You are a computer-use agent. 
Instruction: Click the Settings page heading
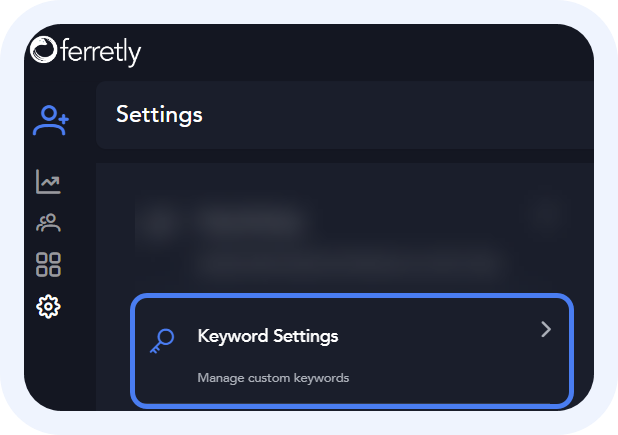159,114
